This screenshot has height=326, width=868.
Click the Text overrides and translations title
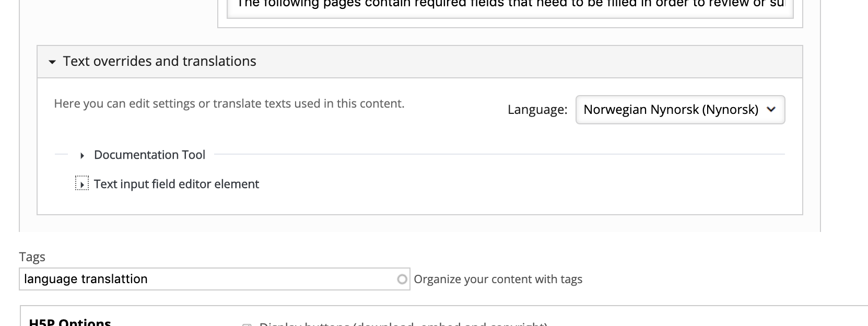[159, 61]
